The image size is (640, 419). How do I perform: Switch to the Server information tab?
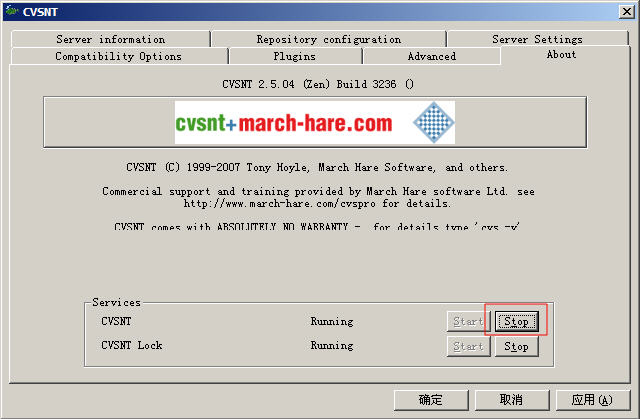tap(110, 39)
